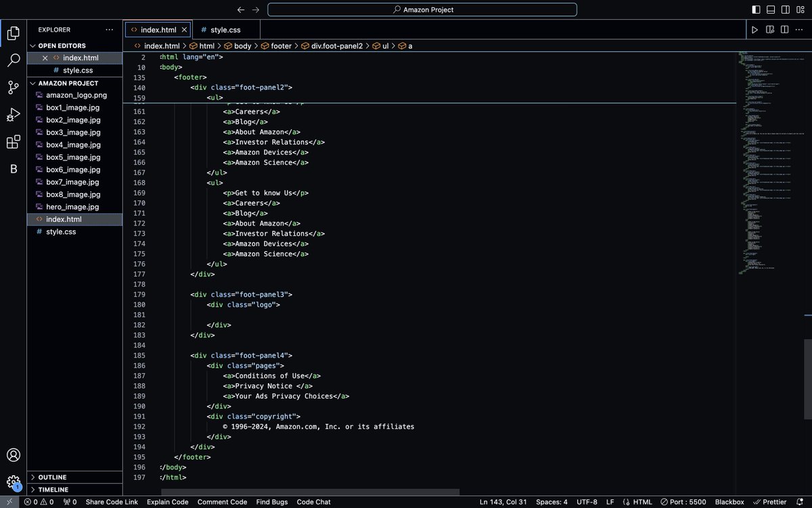
Task: Open the Manage gear icon
Action: [x=13, y=482]
